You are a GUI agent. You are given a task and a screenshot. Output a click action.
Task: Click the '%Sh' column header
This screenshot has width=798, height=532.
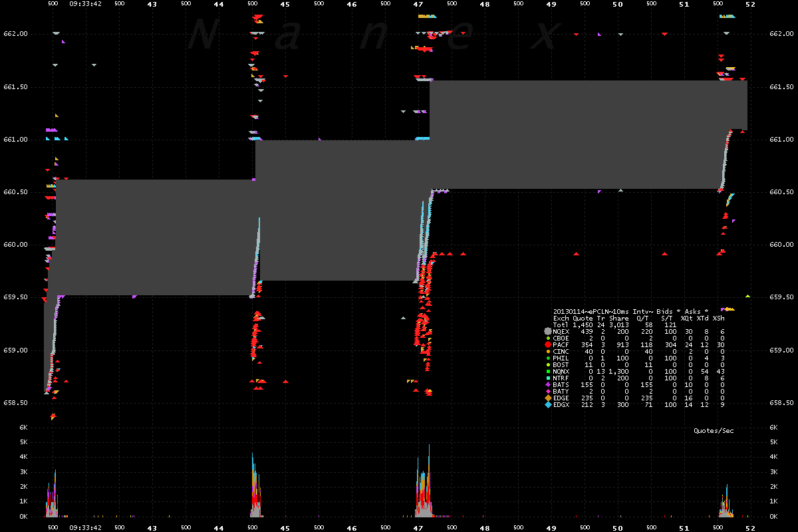[x=718, y=318]
